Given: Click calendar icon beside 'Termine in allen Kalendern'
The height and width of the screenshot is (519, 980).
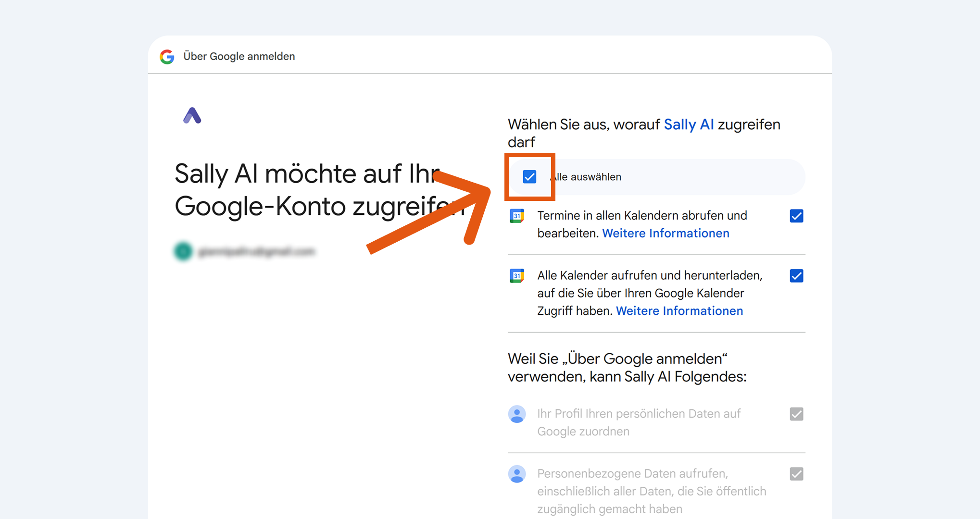Looking at the screenshot, I should tap(517, 216).
